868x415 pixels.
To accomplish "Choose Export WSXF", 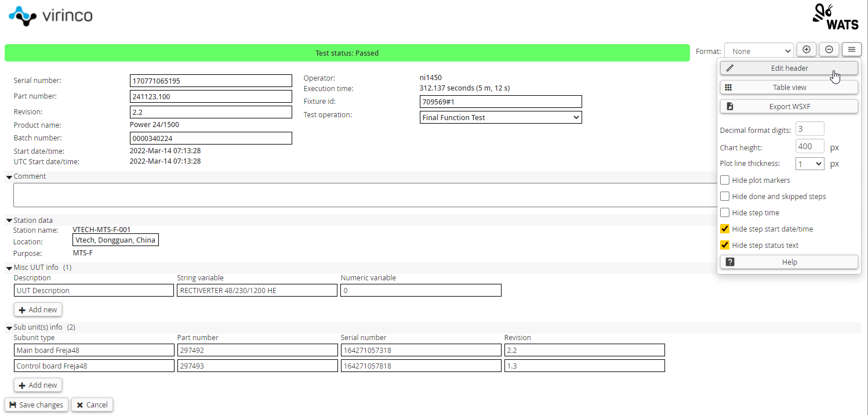I will pyautogui.click(x=789, y=106).
